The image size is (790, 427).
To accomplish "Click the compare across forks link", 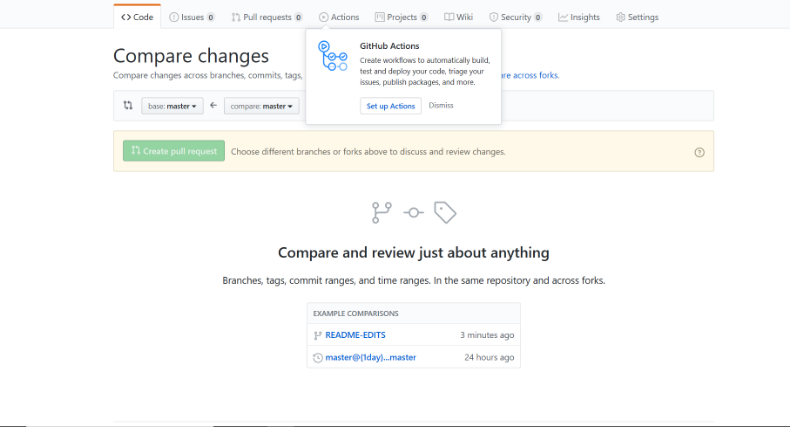I will pyautogui.click(x=530, y=75).
